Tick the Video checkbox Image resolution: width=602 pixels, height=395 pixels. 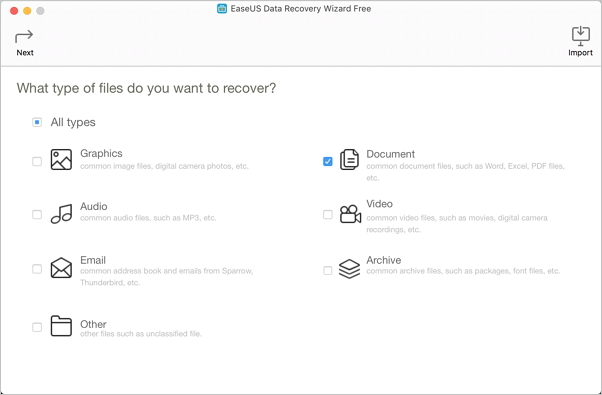point(327,214)
